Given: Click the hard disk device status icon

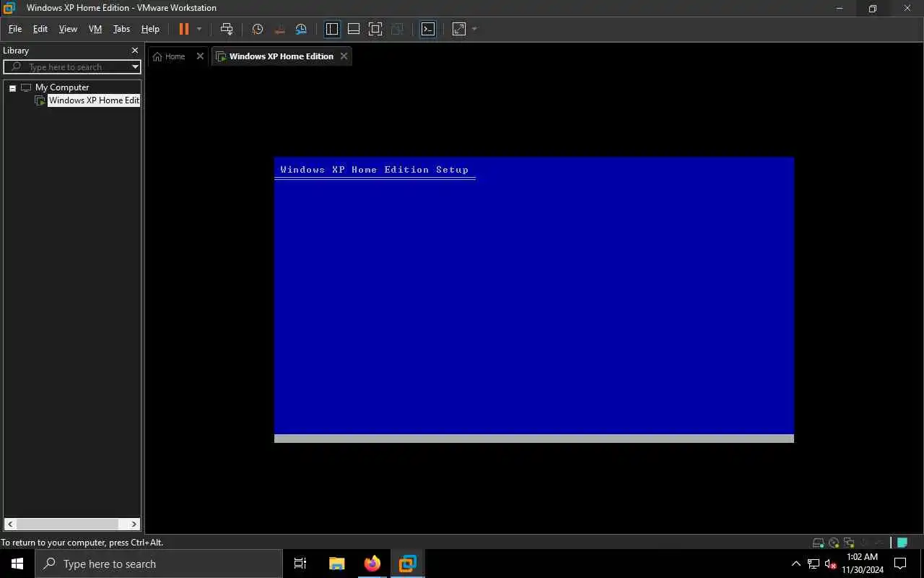Looking at the screenshot, I should pyautogui.click(x=818, y=543).
